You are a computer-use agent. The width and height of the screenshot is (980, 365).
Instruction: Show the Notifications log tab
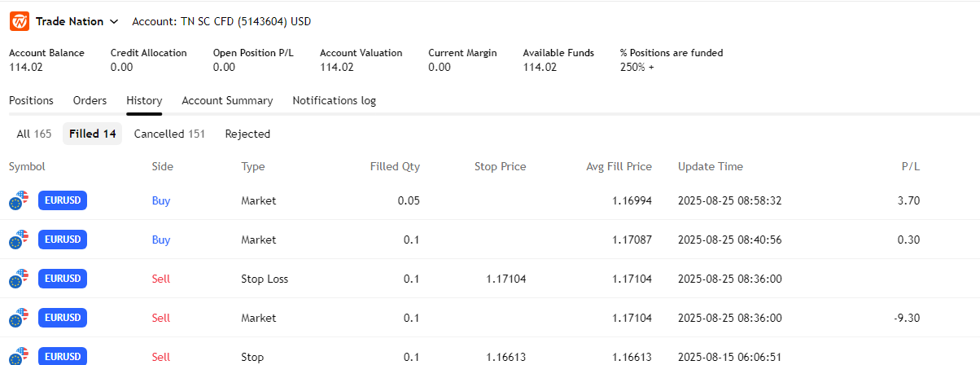334,101
